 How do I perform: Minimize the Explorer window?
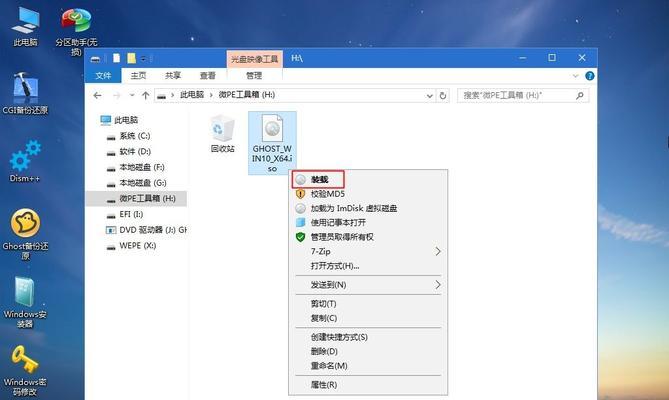(522, 58)
